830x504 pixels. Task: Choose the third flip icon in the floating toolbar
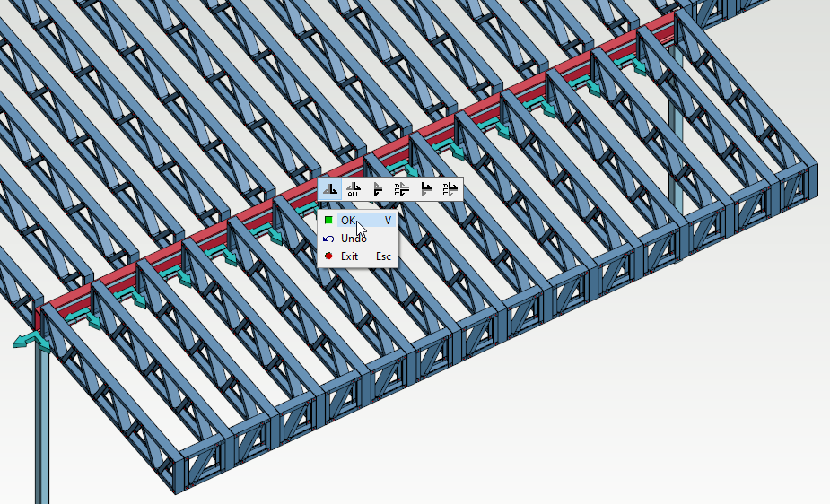coord(378,189)
